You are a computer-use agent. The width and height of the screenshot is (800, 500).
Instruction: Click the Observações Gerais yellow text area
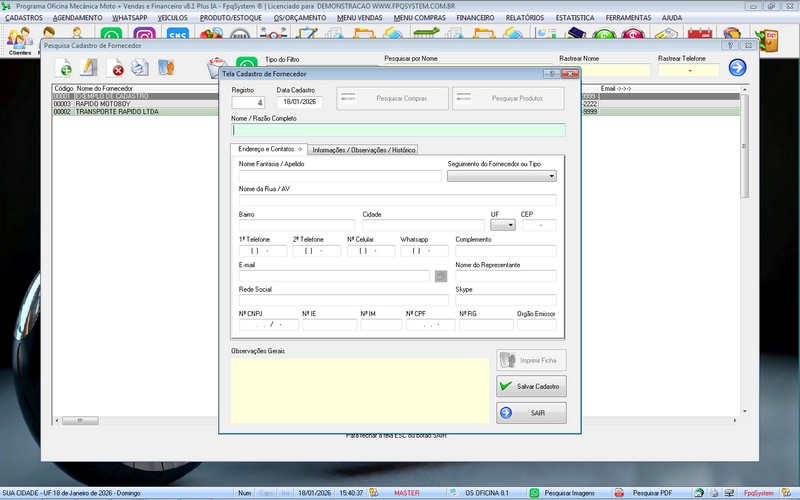[x=360, y=390]
